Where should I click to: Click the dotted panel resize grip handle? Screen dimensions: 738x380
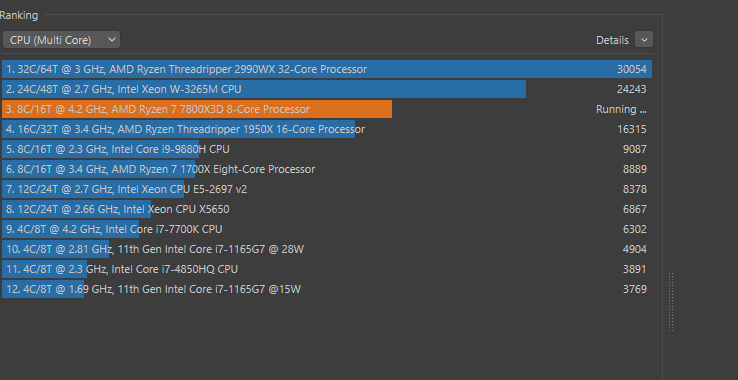coord(671,302)
